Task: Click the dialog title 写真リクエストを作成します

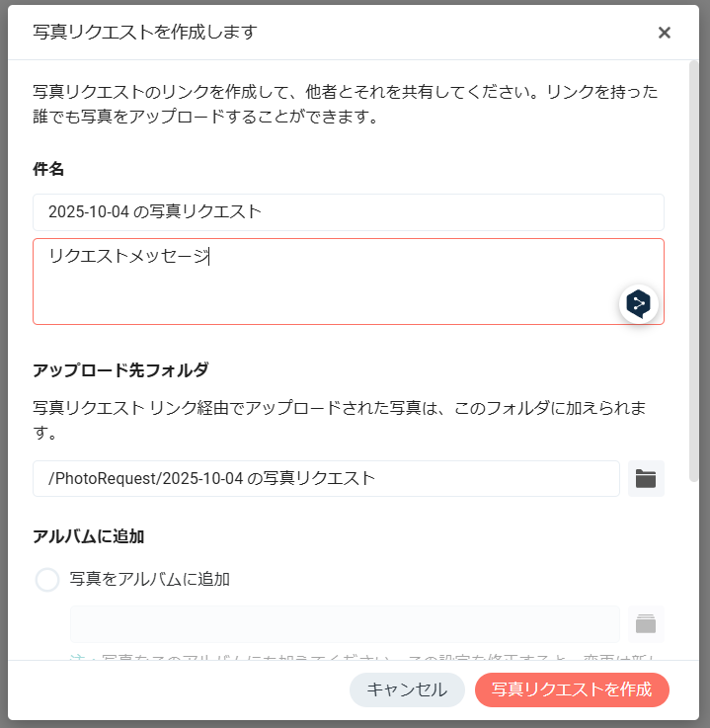Action: coord(145,32)
